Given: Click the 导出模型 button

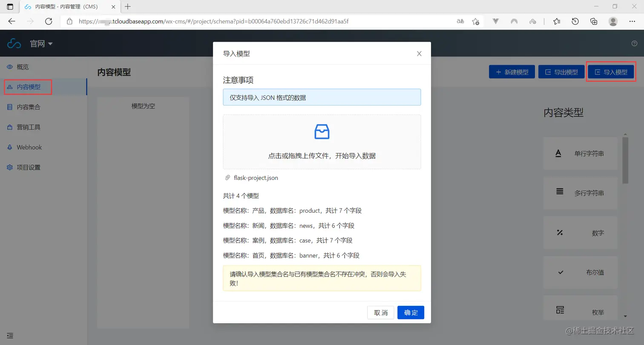Looking at the screenshot, I should click(x=561, y=72).
